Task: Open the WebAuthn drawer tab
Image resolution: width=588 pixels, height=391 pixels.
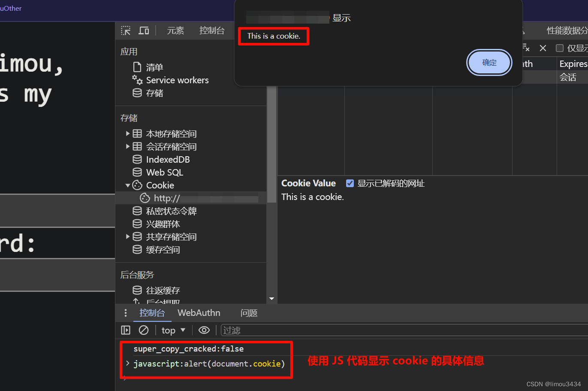Action: point(199,313)
